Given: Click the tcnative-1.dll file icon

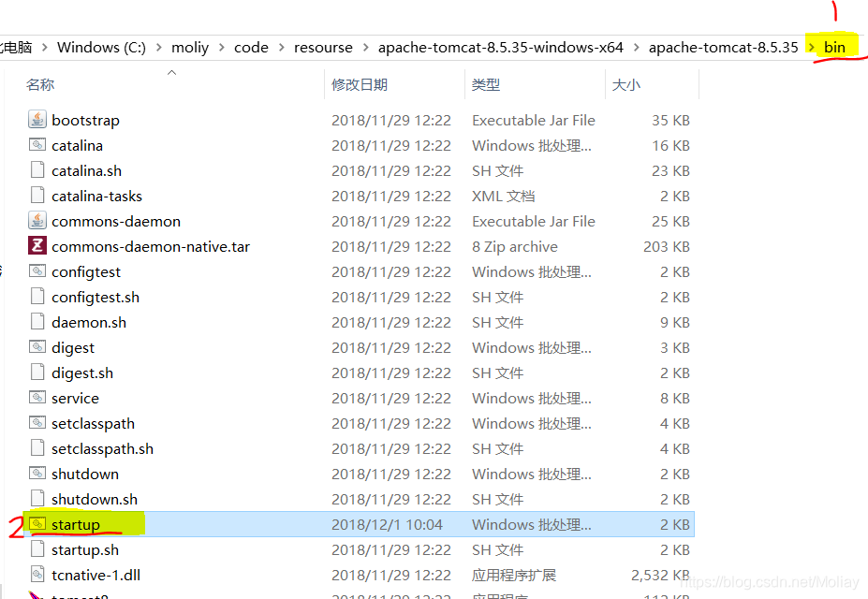Looking at the screenshot, I should click(x=37, y=575).
